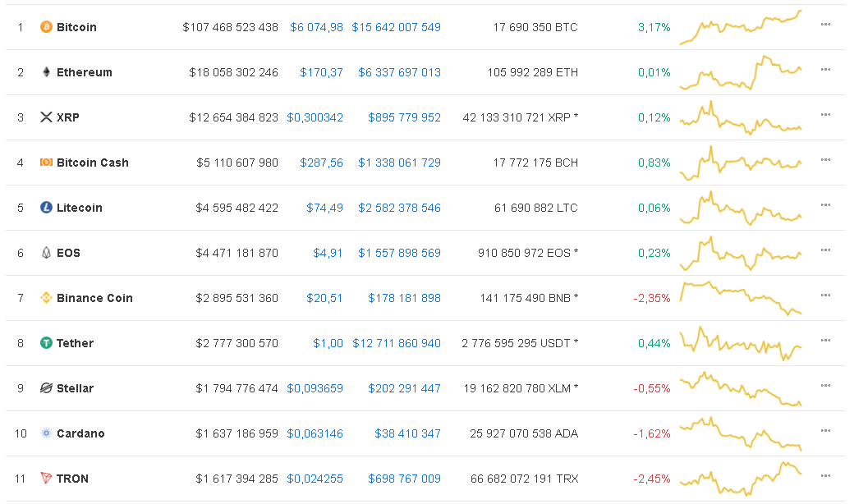Expand the three-dot menu for Ethereum

pyautogui.click(x=825, y=70)
